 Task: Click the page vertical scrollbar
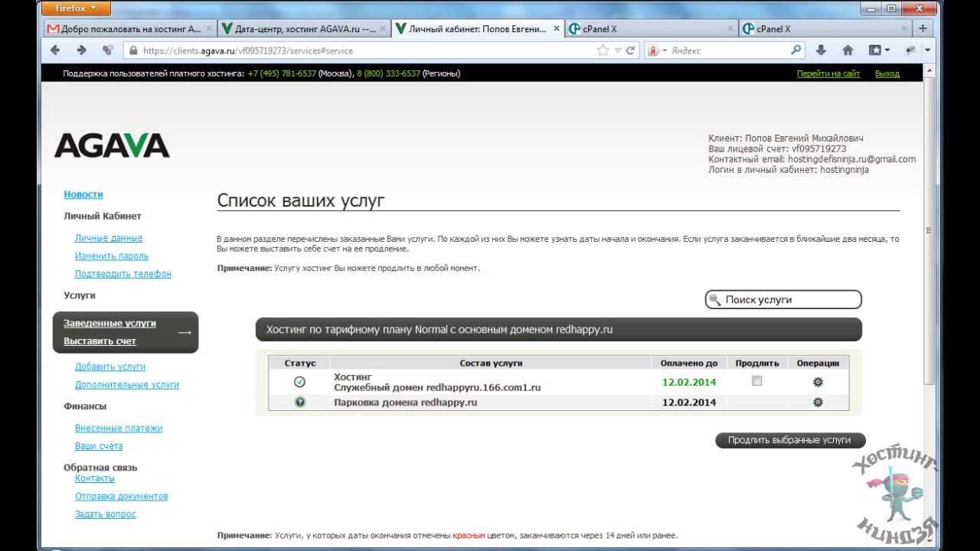tap(929, 230)
